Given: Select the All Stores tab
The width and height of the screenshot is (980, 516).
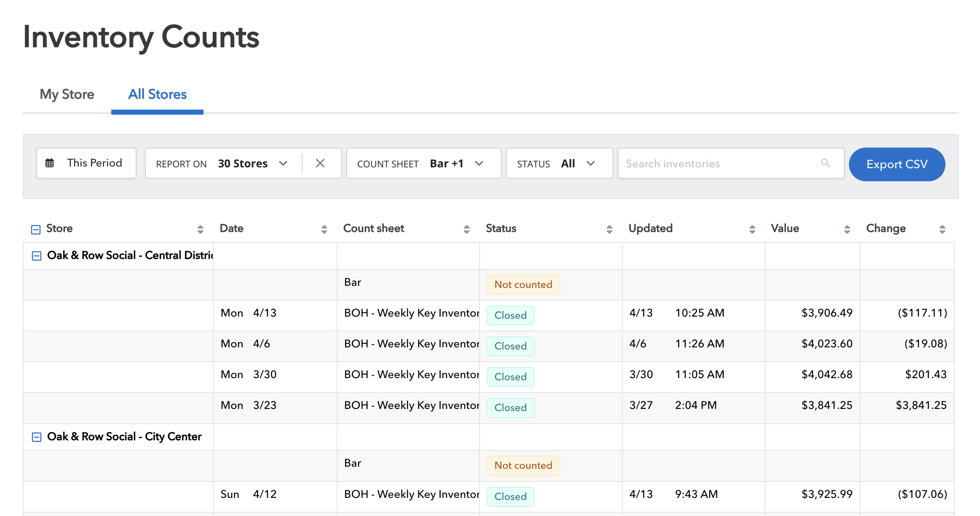Looking at the screenshot, I should [x=157, y=94].
